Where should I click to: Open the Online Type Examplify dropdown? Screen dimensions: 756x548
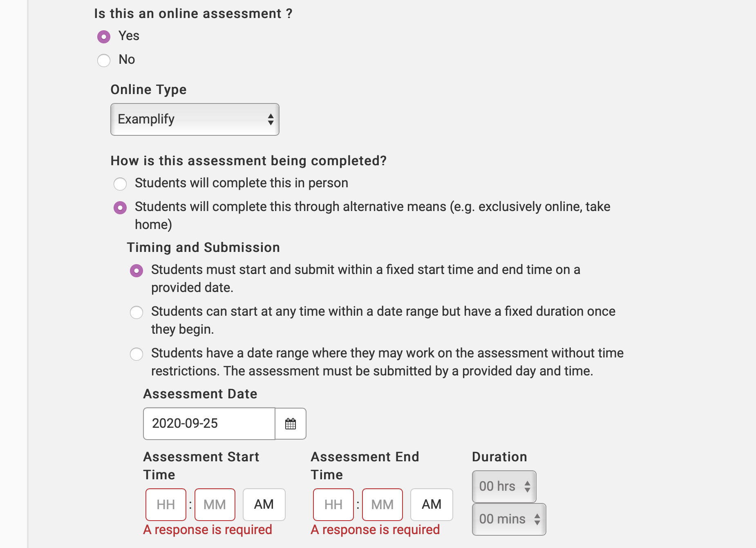(195, 119)
